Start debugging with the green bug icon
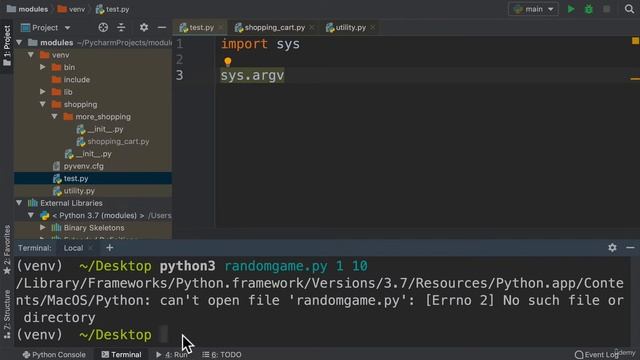640x360 pixels. [589, 9]
